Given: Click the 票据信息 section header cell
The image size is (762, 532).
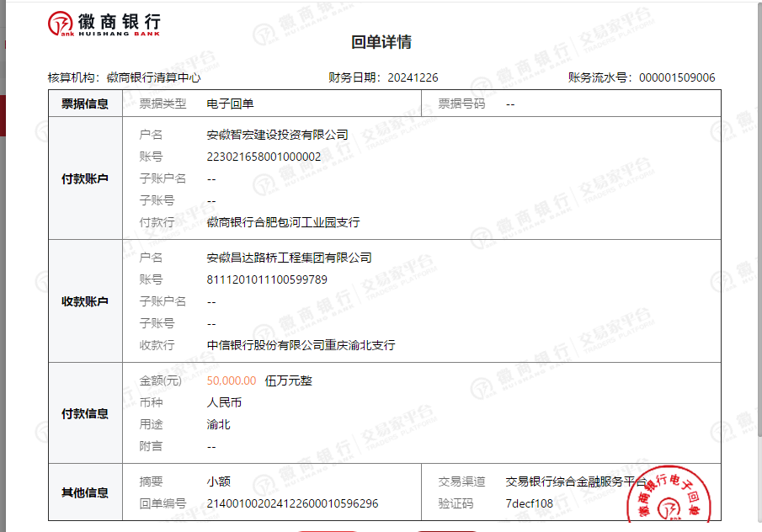Looking at the screenshot, I should pyautogui.click(x=85, y=104).
